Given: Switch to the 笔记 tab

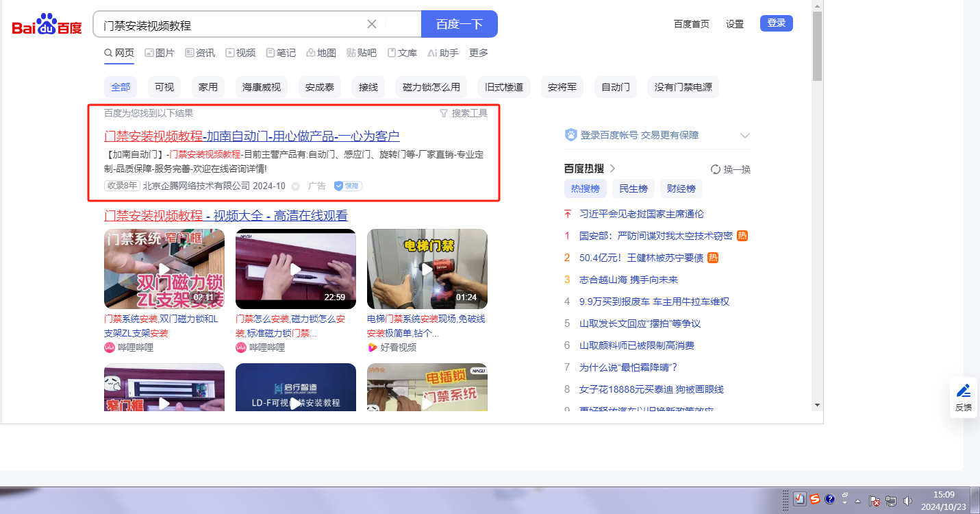Looking at the screenshot, I should 281,53.
